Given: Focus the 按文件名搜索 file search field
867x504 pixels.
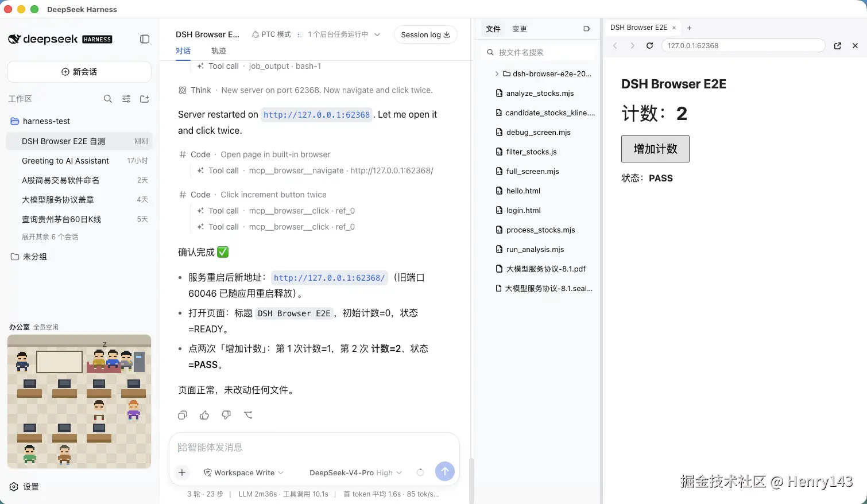Looking at the screenshot, I should (x=539, y=52).
